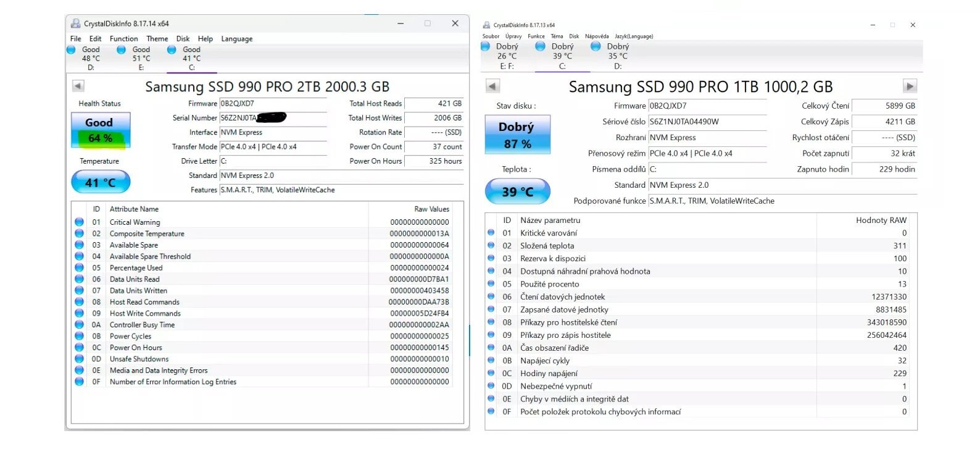Click the Celkový Čtení value 5899 GB

884,106
